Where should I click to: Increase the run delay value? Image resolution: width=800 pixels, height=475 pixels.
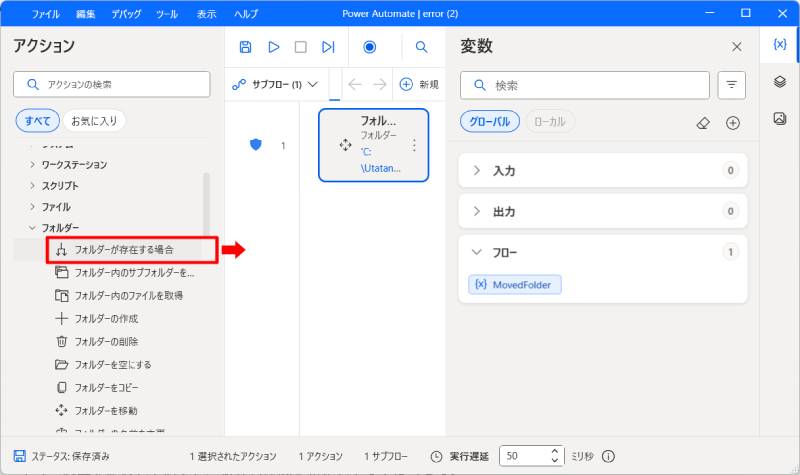tap(555, 452)
